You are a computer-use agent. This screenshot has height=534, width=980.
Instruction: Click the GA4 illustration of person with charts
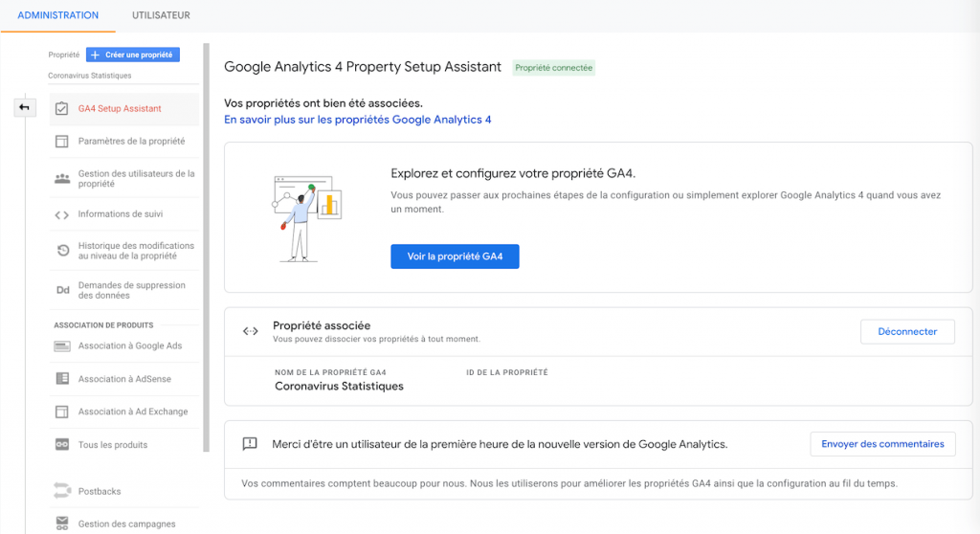(x=307, y=218)
